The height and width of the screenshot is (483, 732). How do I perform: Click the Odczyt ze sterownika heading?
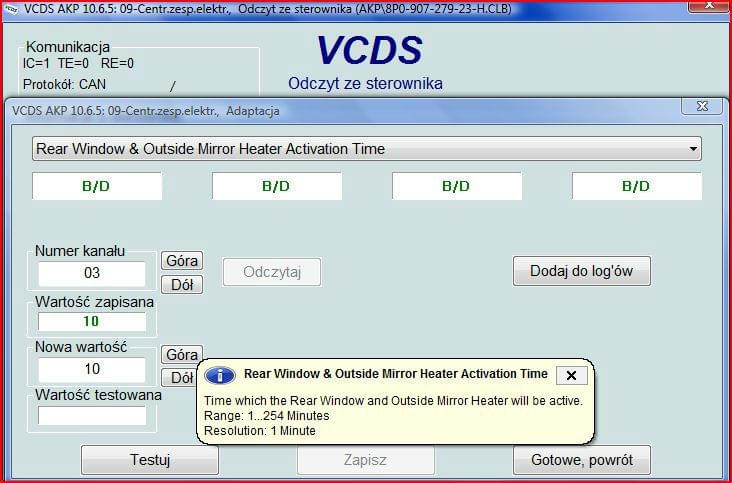pyautogui.click(x=365, y=84)
